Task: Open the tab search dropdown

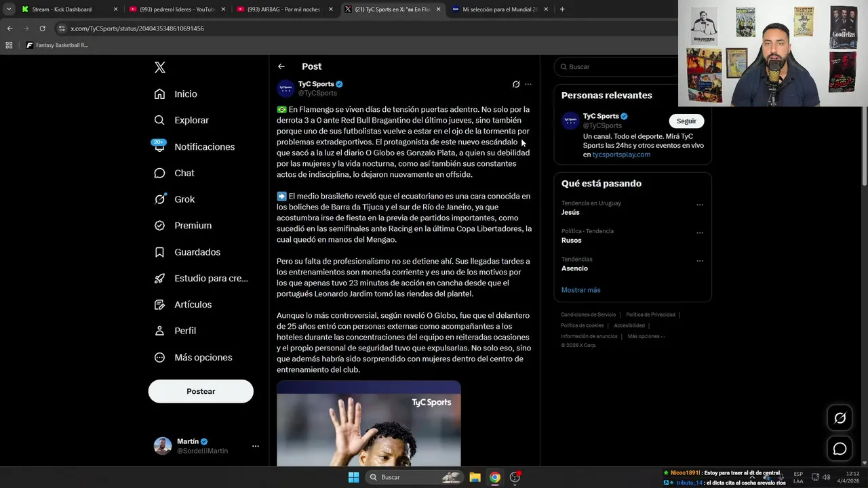Action: pyautogui.click(x=9, y=9)
